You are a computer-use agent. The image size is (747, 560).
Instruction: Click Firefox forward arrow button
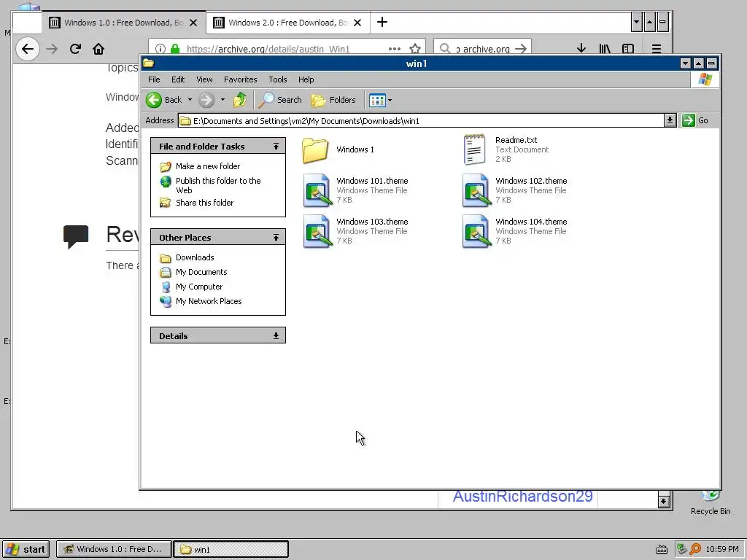(x=52, y=49)
